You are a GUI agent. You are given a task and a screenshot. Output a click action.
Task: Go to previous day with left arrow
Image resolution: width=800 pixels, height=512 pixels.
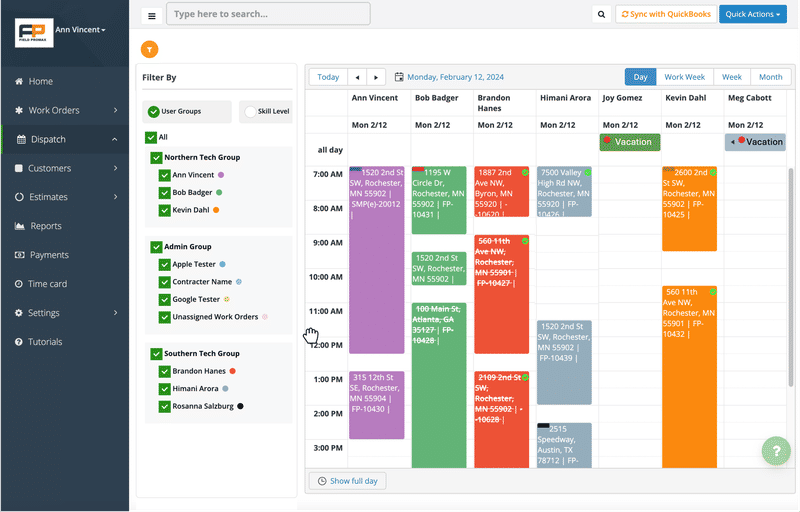click(357, 78)
